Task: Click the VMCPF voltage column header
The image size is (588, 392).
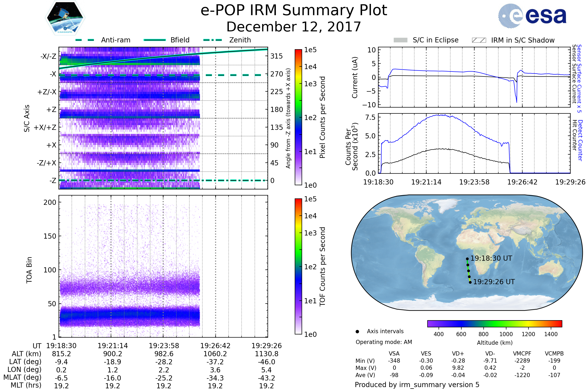Action: coord(522,354)
